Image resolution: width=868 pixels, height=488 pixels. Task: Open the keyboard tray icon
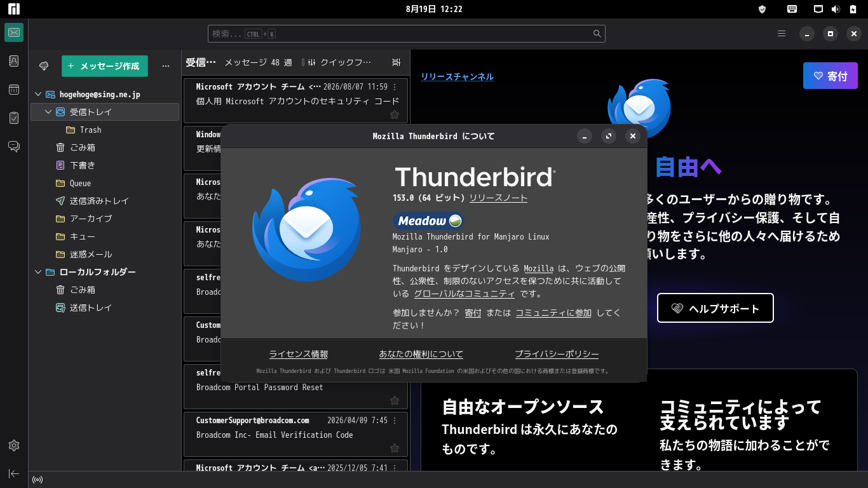click(x=792, y=9)
